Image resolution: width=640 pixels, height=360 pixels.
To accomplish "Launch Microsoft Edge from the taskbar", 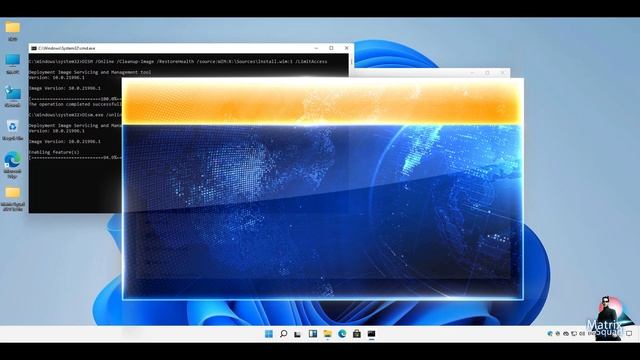I will [x=342, y=334].
